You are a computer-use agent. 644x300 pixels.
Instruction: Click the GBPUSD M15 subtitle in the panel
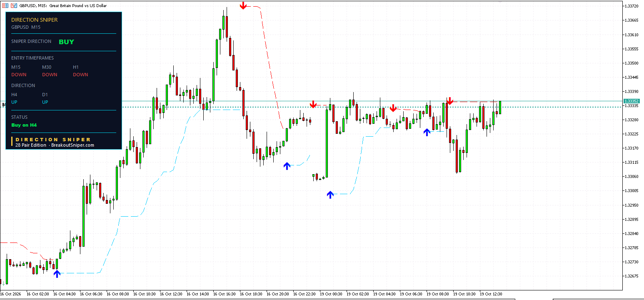pyautogui.click(x=26, y=27)
